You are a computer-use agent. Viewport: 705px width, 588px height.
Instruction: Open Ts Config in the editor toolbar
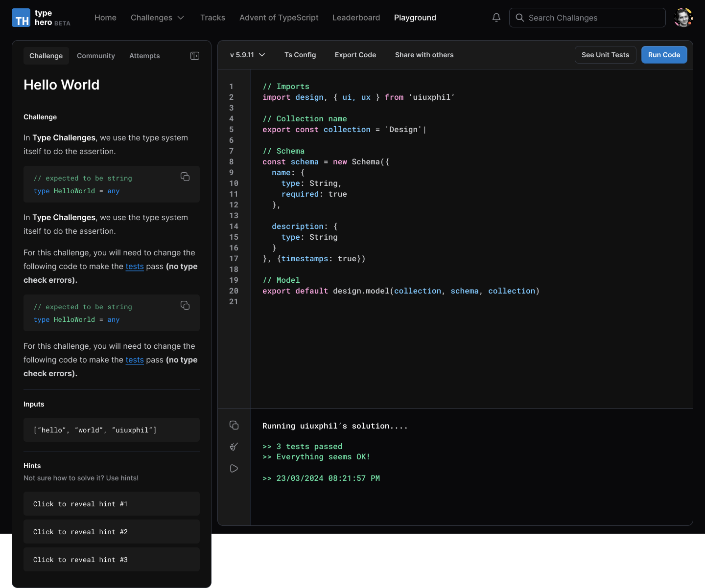pyautogui.click(x=300, y=55)
